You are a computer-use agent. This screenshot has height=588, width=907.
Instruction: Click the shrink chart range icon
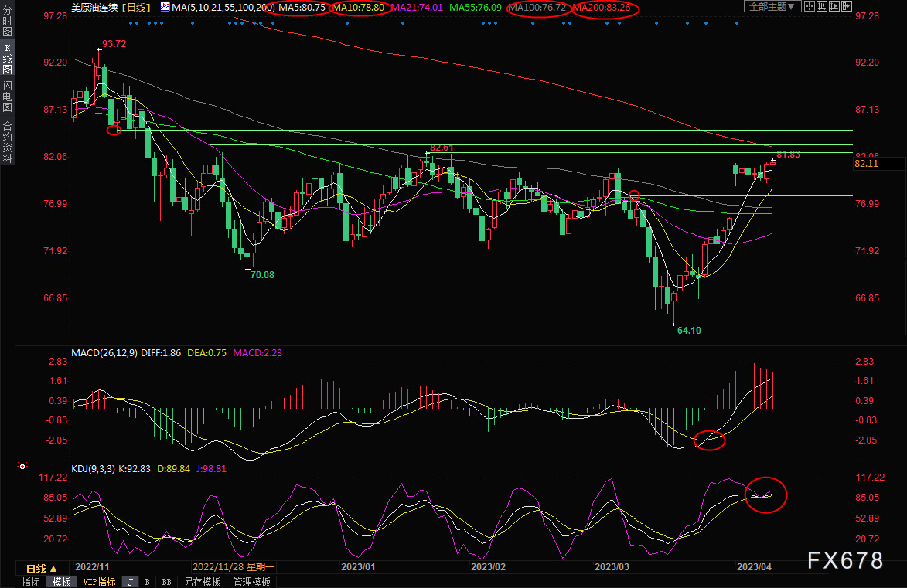(x=821, y=7)
